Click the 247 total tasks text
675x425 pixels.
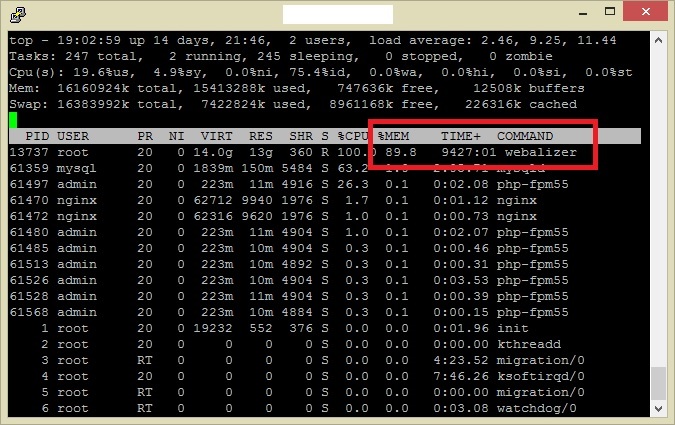[x=103, y=56]
